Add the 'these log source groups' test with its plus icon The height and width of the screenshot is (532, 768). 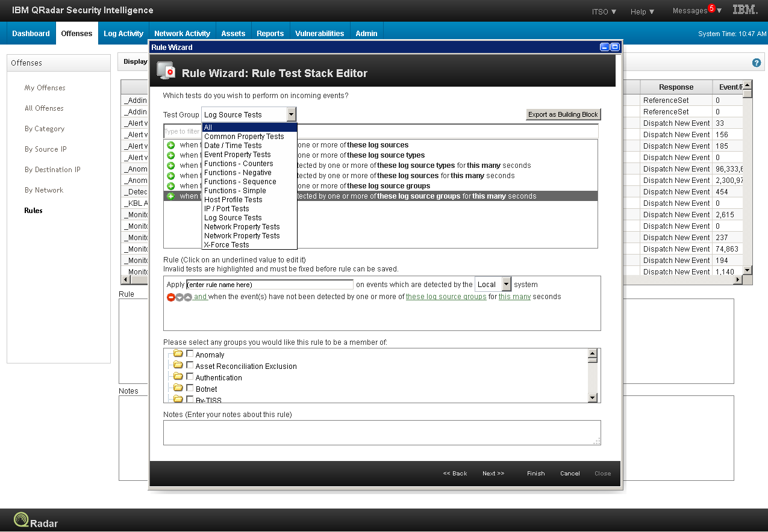[x=171, y=186]
